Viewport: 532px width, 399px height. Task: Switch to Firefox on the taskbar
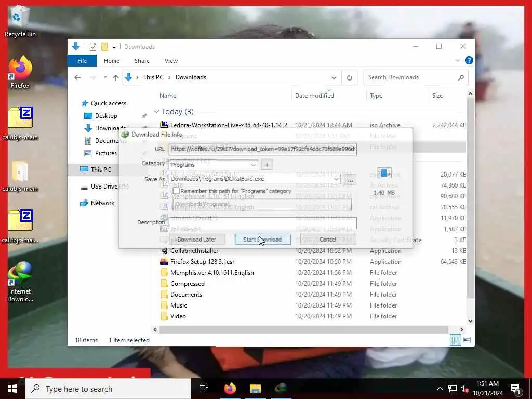(230, 389)
